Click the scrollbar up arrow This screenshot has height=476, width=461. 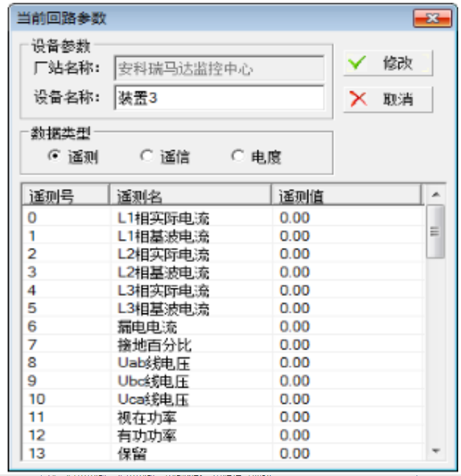click(x=436, y=195)
